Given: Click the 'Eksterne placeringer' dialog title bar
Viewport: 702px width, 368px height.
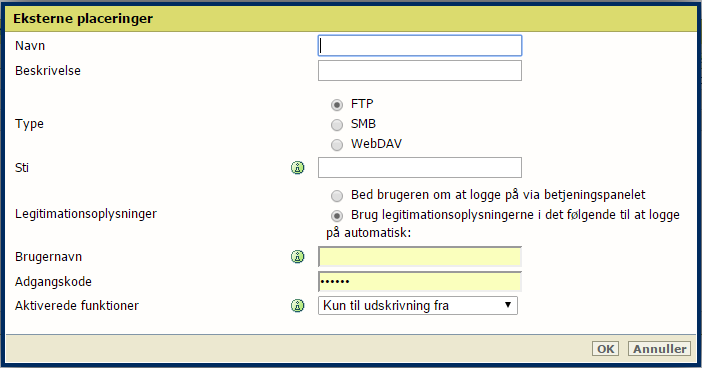Looking at the screenshot, I should coord(351,18).
